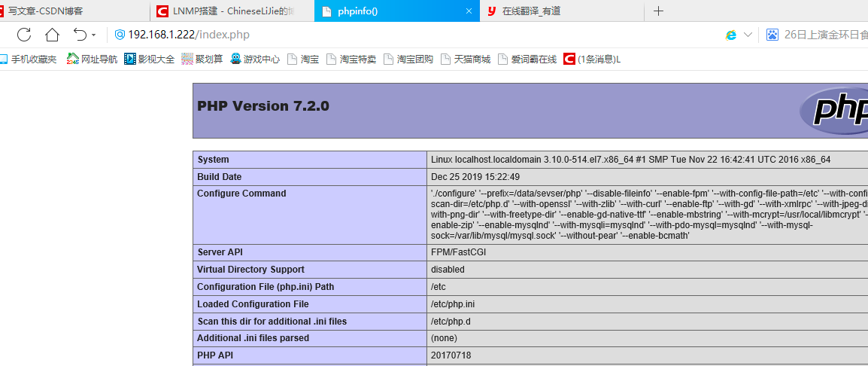Expand the browser engine switch chevron
Image resolution: width=868 pixels, height=366 pixels.
point(748,35)
